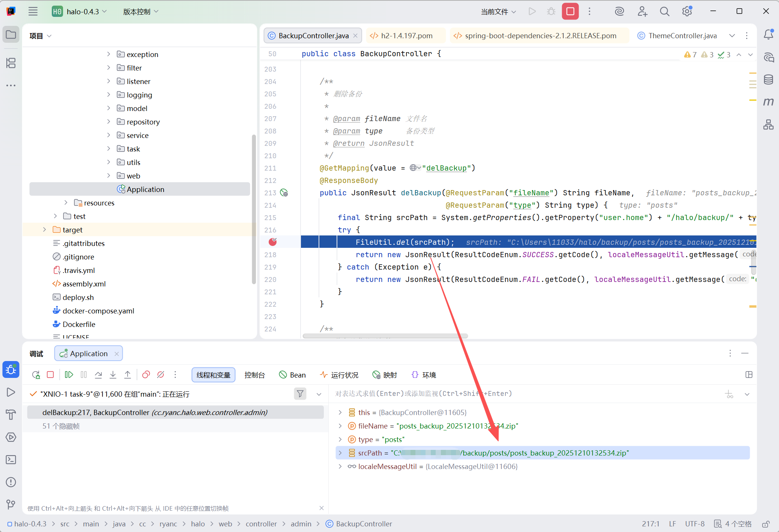Open the Git tool window in sidebar

(x=11, y=504)
